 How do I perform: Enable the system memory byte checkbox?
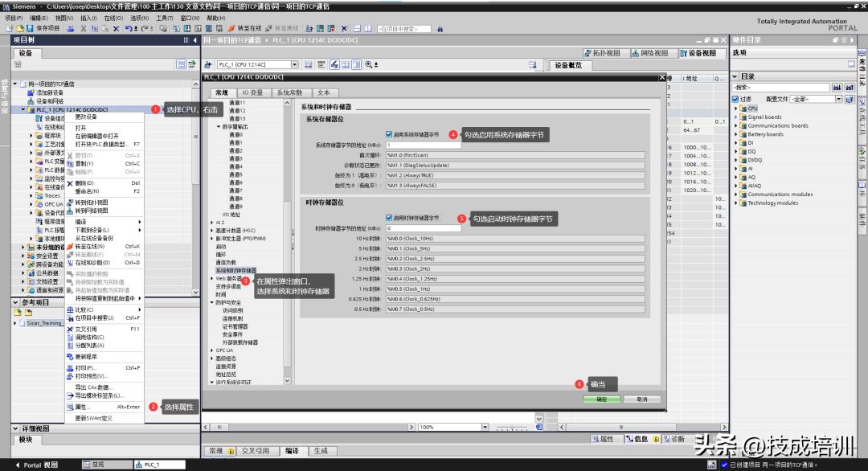389,134
